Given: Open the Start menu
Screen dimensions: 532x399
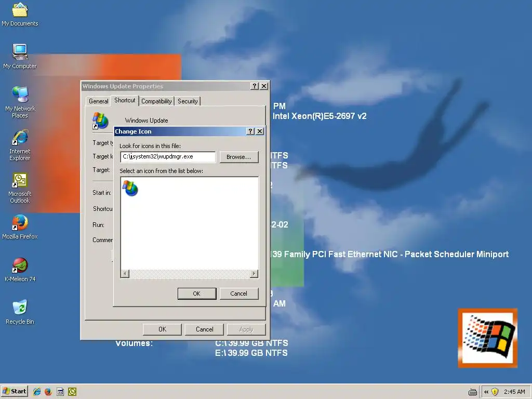Looking at the screenshot, I should pyautogui.click(x=14, y=392).
